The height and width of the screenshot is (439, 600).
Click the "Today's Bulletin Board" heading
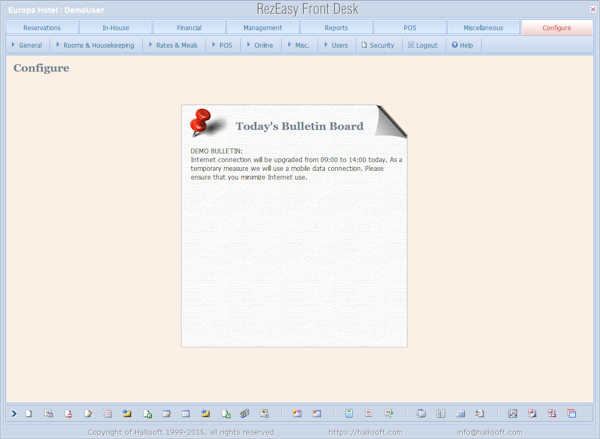[x=300, y=126]
